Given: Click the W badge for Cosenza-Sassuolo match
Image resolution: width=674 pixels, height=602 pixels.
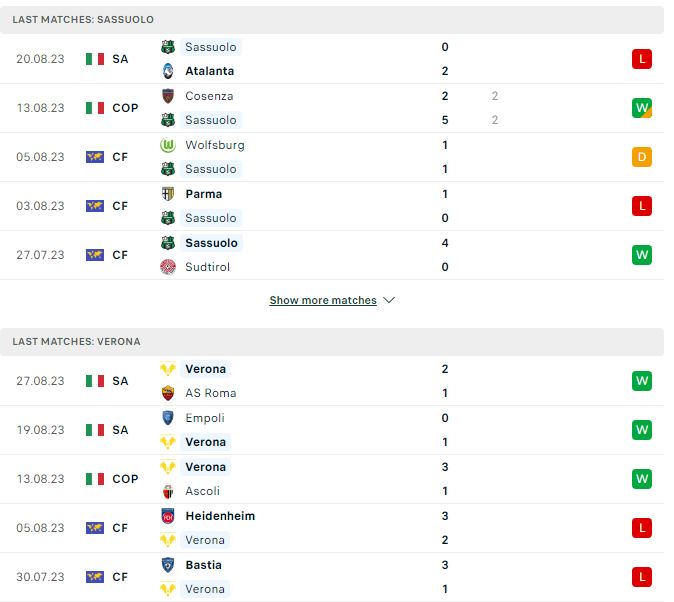Looking at the screenshot, I should click(x=642, y=108).
